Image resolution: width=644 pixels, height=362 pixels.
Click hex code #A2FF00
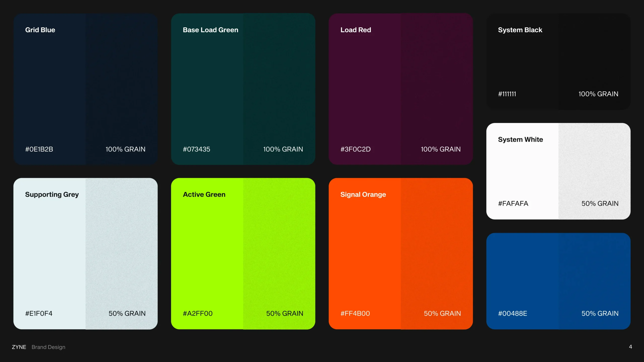point(197,313)
